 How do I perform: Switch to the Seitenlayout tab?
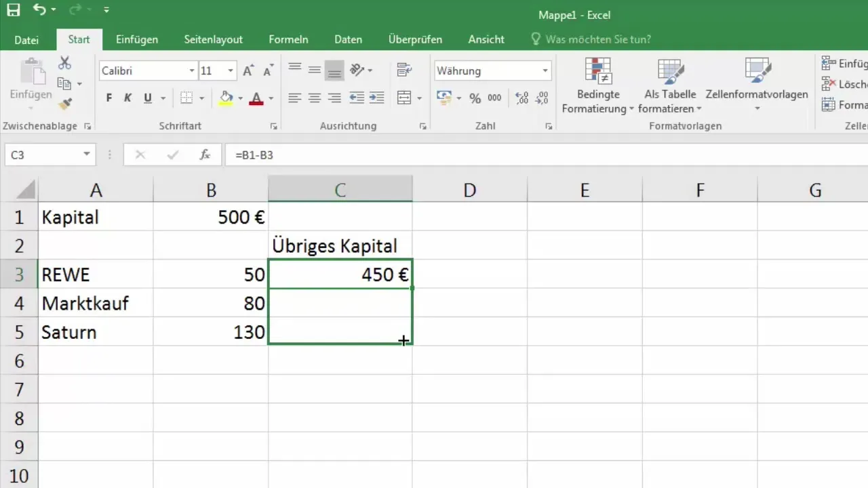(214, 39)
